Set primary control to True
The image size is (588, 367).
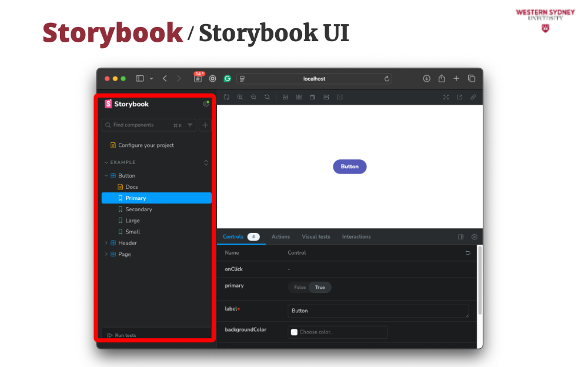tap(320, 288)
